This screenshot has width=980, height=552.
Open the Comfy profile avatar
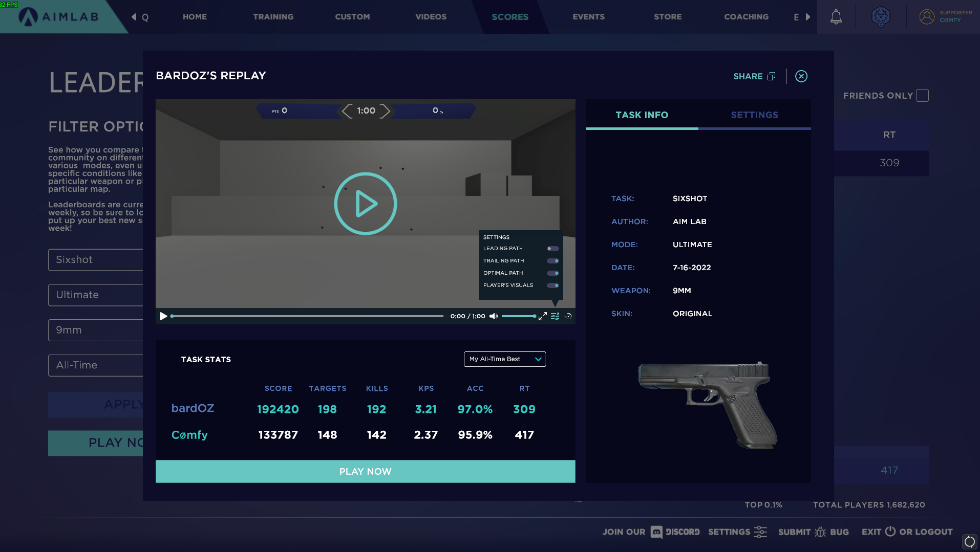click(x=927, y=16)
